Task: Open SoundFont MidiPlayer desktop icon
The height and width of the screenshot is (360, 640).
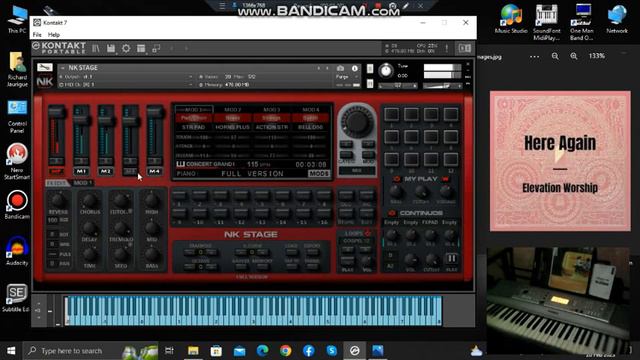Action: coord(547,22)
